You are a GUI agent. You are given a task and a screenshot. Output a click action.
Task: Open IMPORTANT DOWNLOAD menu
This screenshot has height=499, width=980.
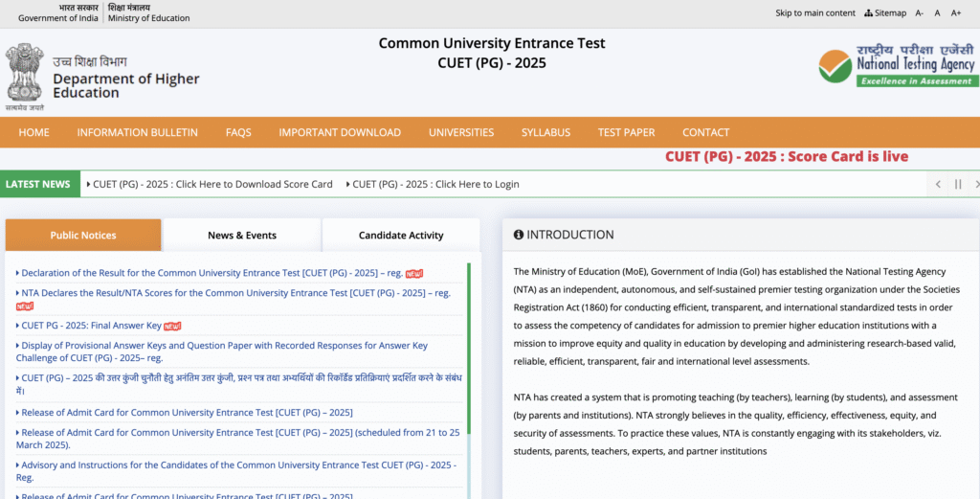(x=340, y=132)
